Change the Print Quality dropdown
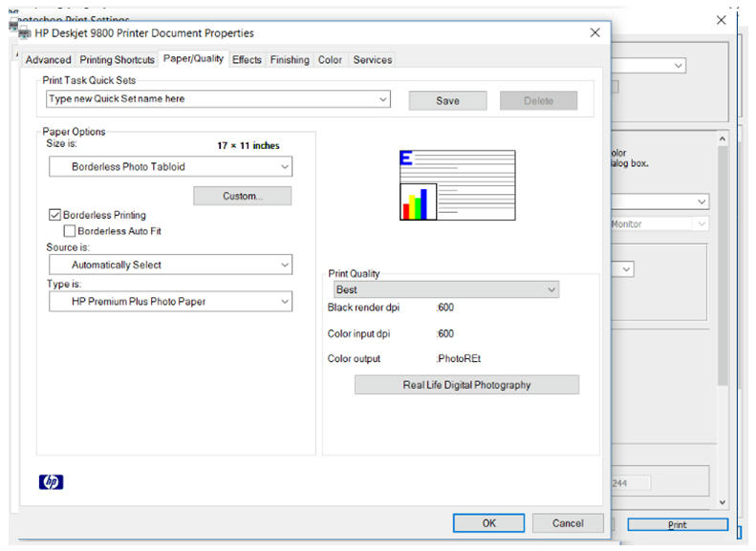Viewport: 756px width, 551px height. click(444, 289)
